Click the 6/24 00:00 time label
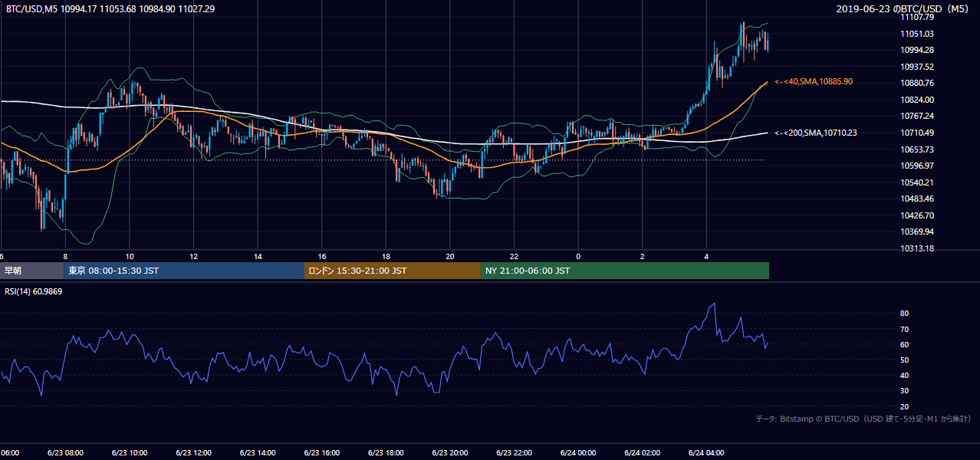This screenshot has height=460, width=980. [577, 453]
